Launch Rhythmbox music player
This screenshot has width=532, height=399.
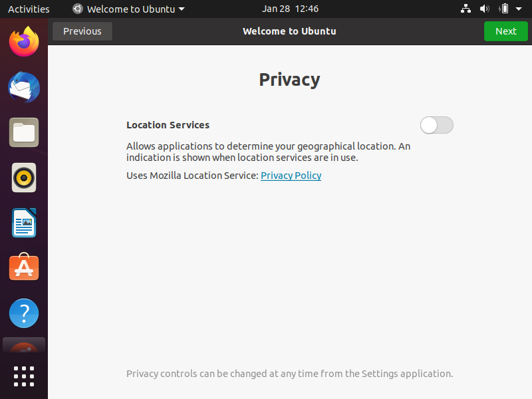(x=24, y=178)
